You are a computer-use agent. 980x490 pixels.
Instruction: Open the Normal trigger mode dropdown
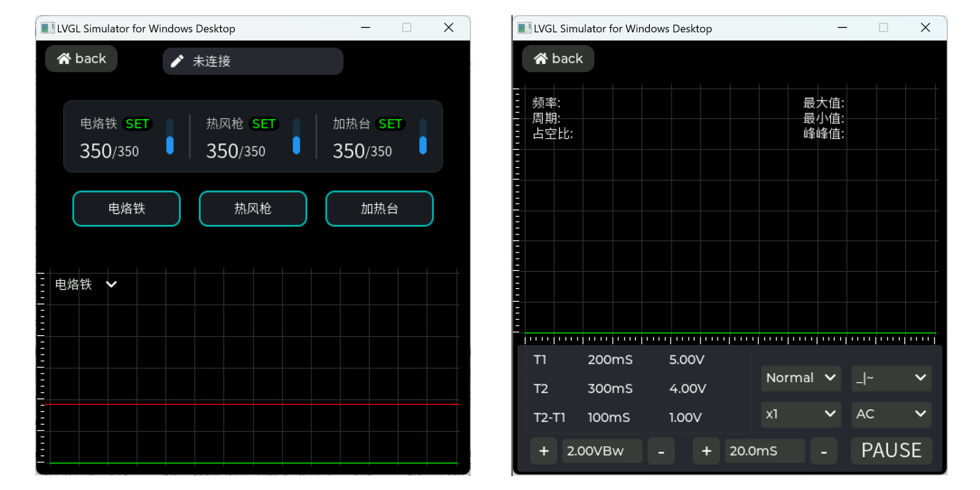pyautogui.click(x=801, y=378)
